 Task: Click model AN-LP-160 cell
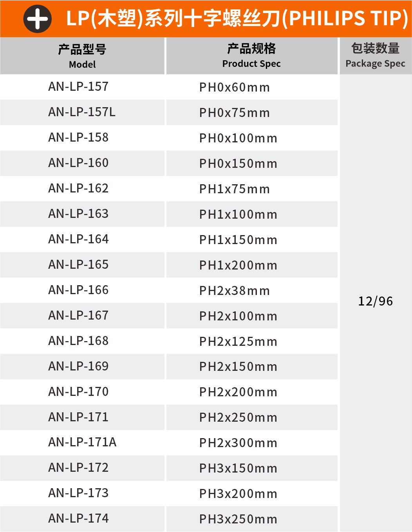point(78,163)
